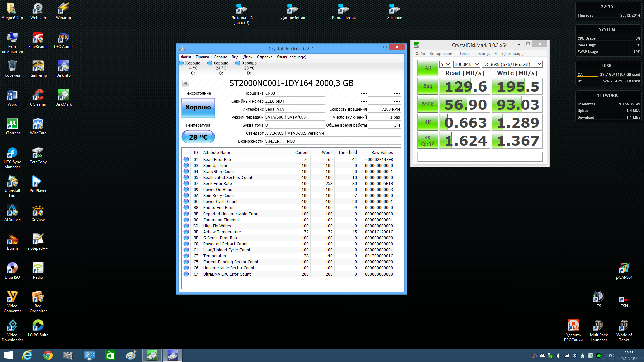This screenshot has width=644, height=362.
Task: Select disk C: in the drive status bar
Action: (x=193, y=68)
